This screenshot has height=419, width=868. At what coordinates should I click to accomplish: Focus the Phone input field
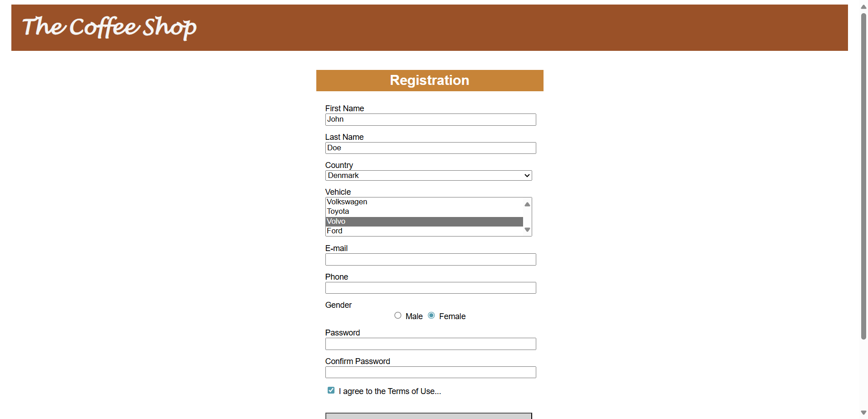pyautogui.click(x=431, y=288)
